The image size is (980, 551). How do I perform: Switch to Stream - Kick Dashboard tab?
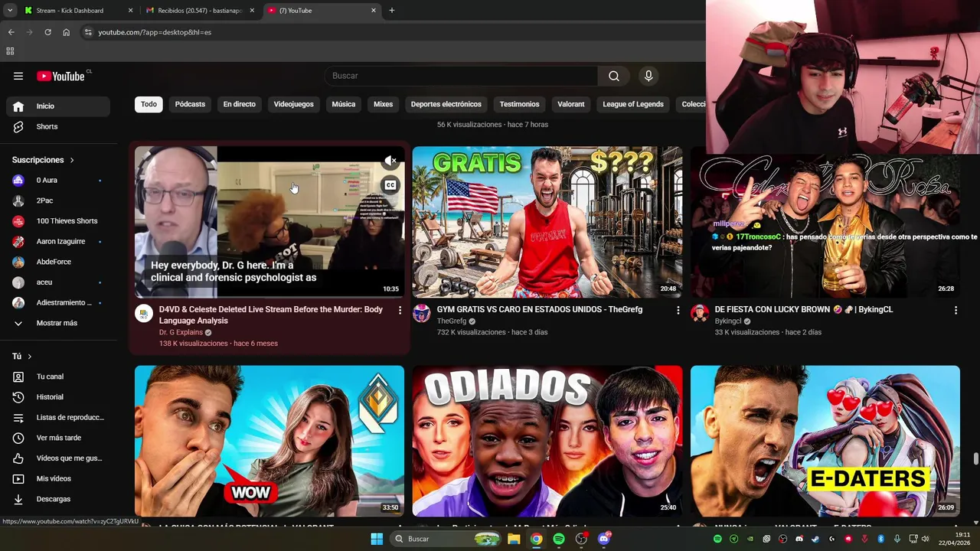point(77,11)
